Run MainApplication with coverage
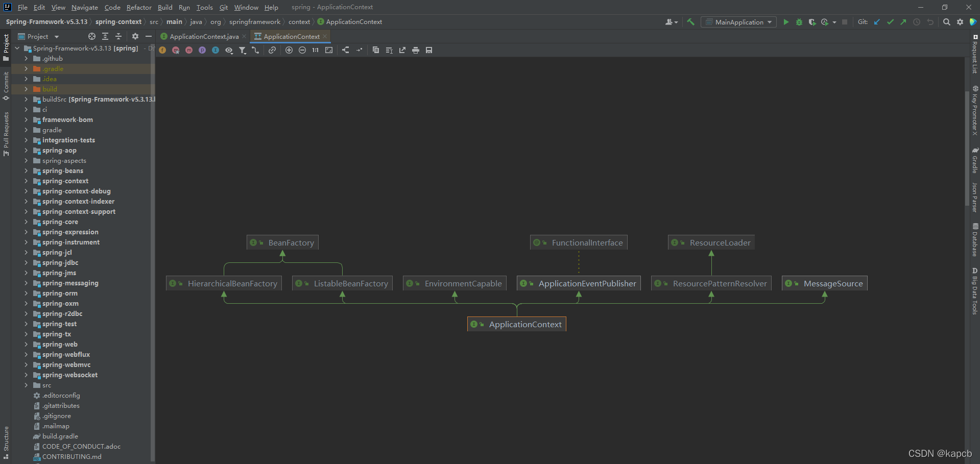 coord(812,22)
